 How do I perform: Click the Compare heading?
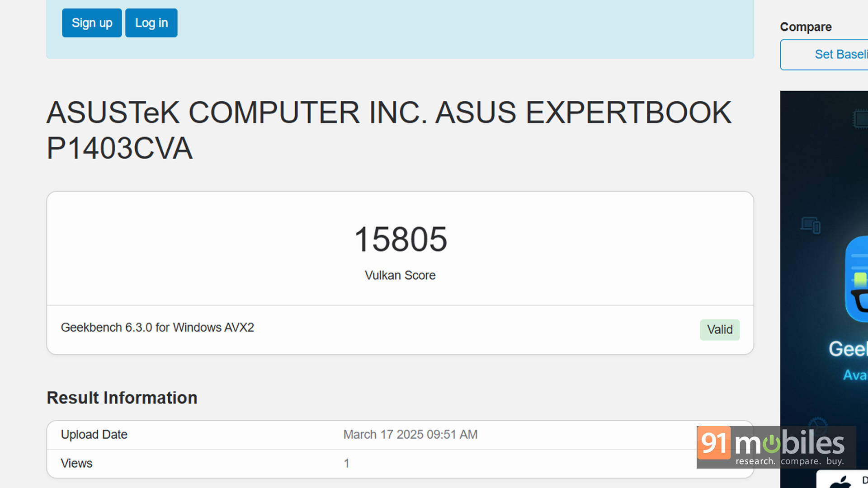(806, 27)
